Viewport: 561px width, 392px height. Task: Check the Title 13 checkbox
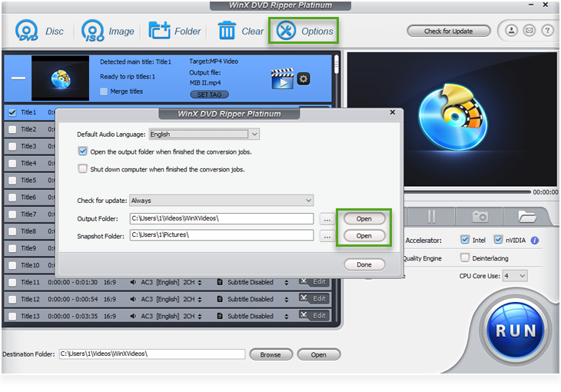click(x=12, y=316)
